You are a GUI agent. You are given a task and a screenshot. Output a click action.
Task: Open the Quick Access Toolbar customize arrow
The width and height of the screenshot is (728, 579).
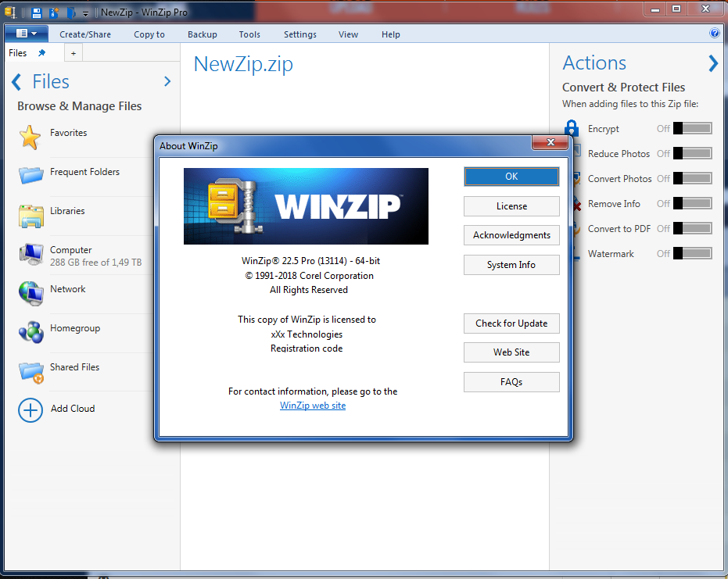pos(85,14)
